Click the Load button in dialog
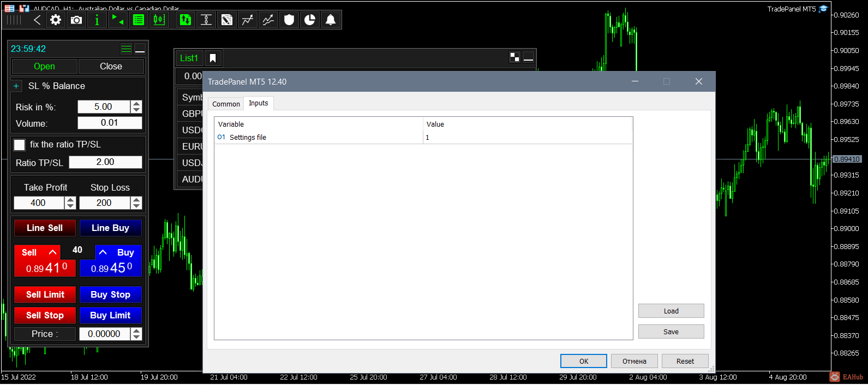868x385 pixels. [671, 311]
